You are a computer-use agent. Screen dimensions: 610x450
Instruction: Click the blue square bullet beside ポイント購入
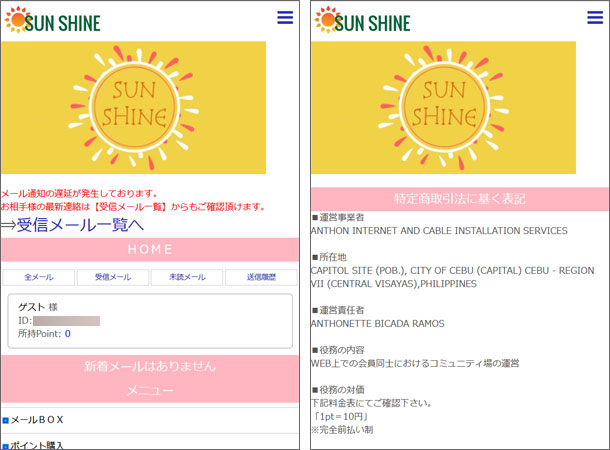[x=5, y=445]
